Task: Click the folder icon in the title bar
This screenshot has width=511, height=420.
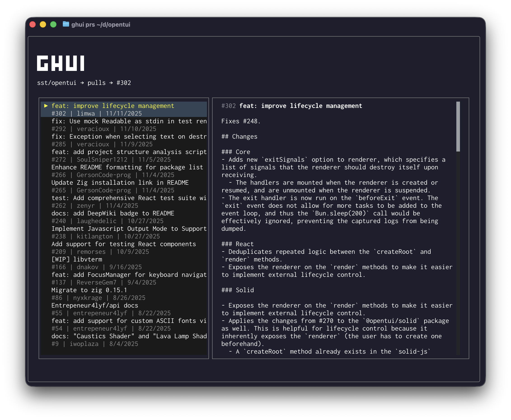Action: coord(66,24)
